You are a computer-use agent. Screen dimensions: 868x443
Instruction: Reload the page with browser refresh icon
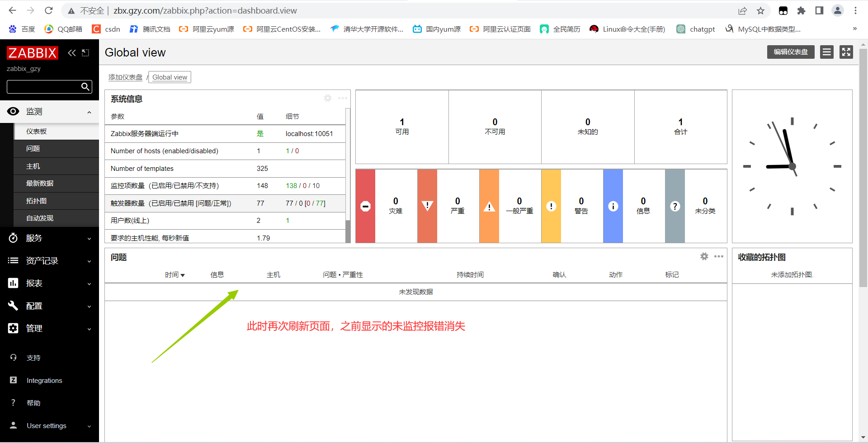(49, 10)
